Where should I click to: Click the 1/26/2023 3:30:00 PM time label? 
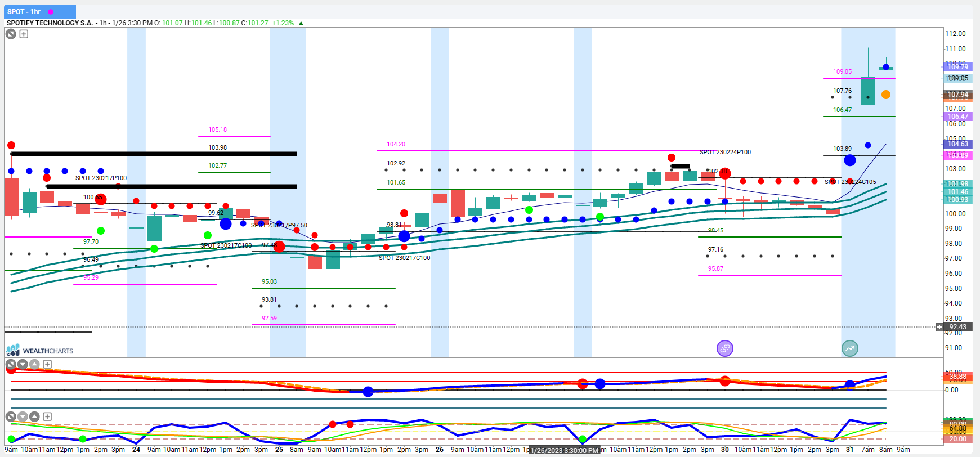point(565,450)
